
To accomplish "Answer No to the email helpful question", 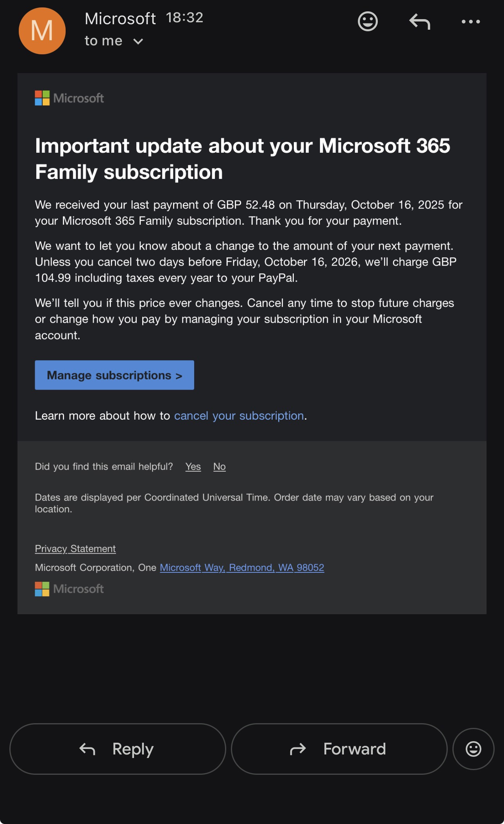I will coord(220,467).
